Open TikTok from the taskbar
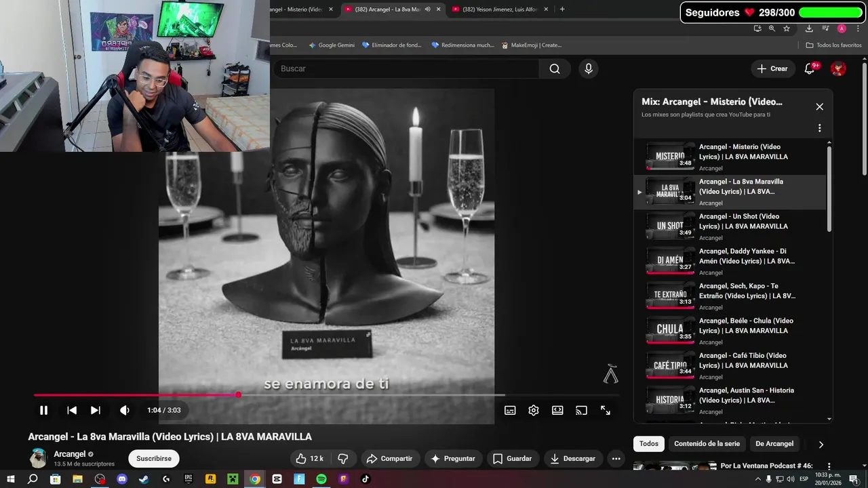Viewport: 868px width, 488px height. pyautogui.click(x=366, y=479)
